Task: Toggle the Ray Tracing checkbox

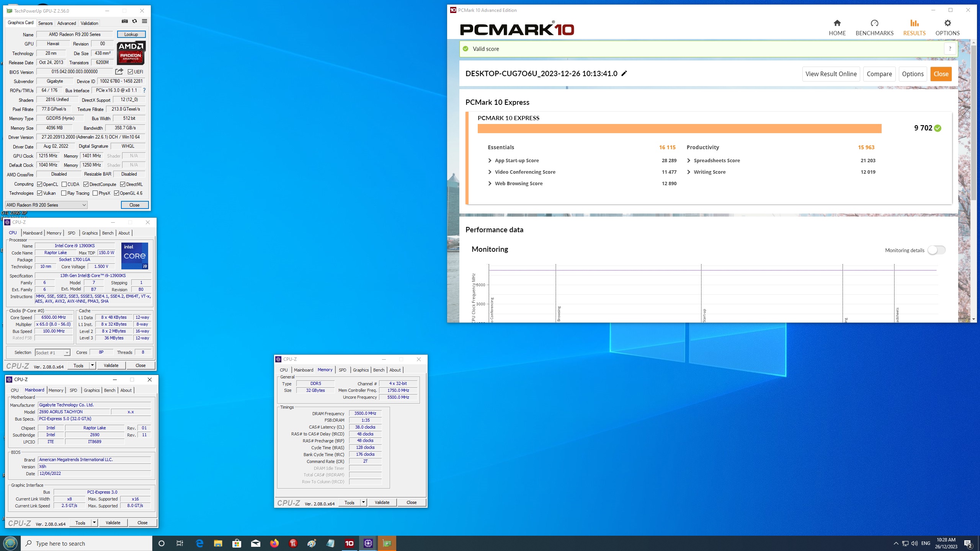Action: pos(64,193)
